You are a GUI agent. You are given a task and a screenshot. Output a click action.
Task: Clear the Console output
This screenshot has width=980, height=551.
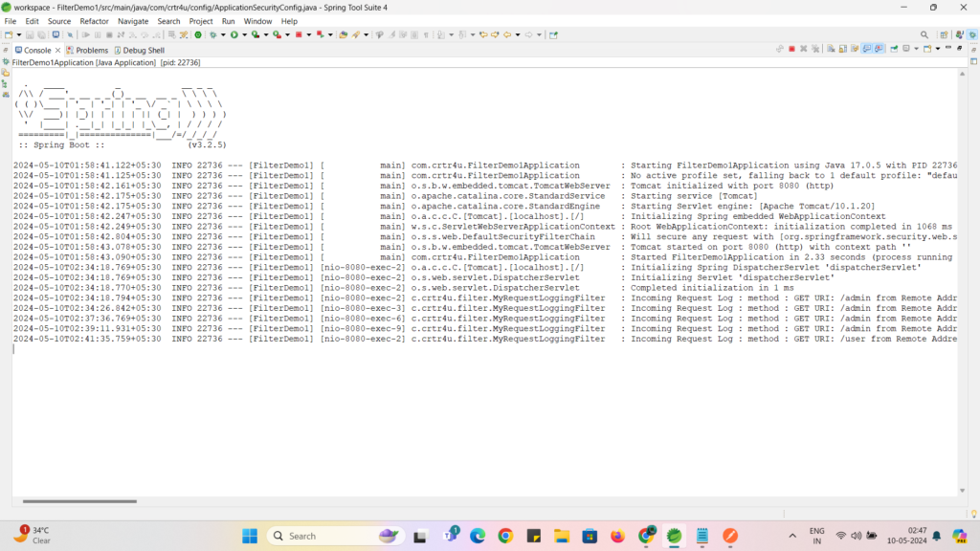coord(831,49)
